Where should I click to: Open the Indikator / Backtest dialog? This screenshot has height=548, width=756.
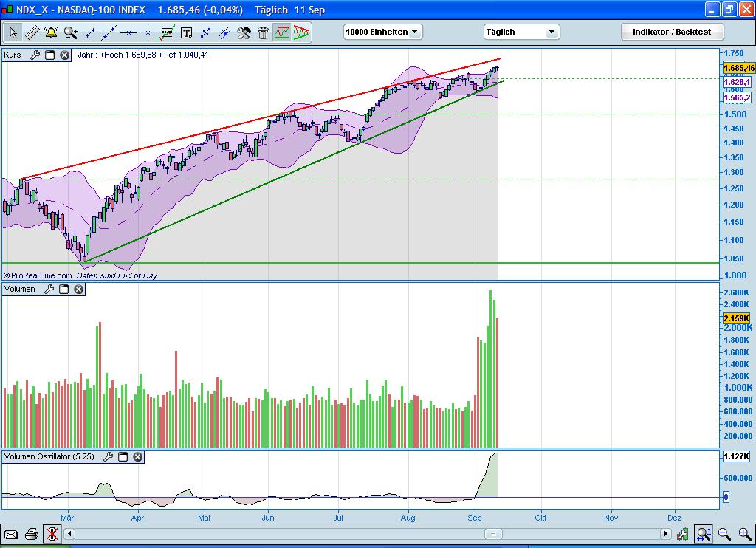[671, 32]
